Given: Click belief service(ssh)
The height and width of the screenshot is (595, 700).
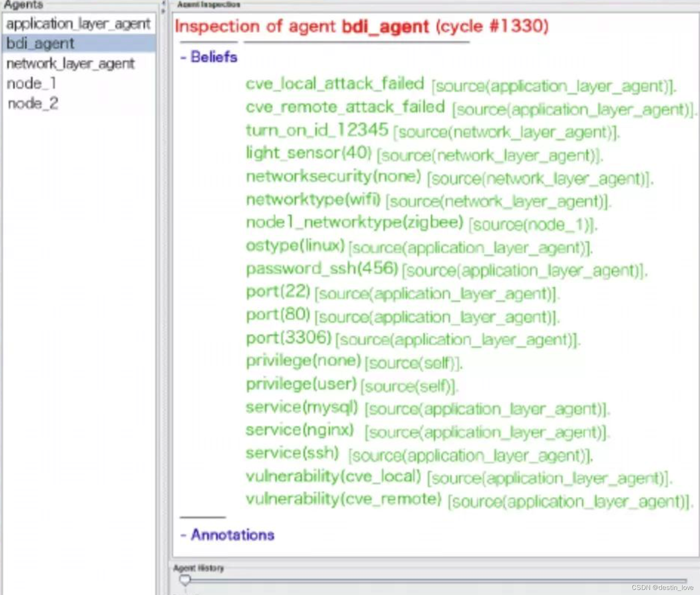Looking at the screenshot, I should [x=292, y=453].
